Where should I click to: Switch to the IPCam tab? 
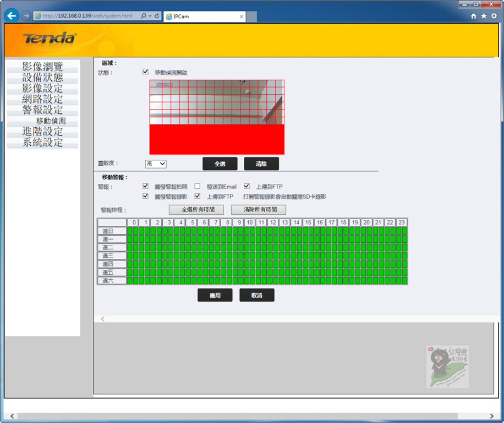pyautogui.click(x=205, y=17)
